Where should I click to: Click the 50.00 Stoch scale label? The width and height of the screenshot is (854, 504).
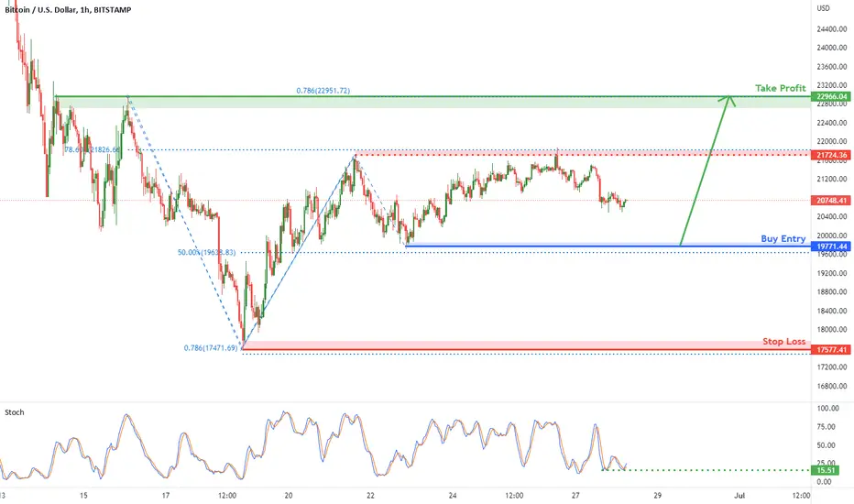point(827,445)
